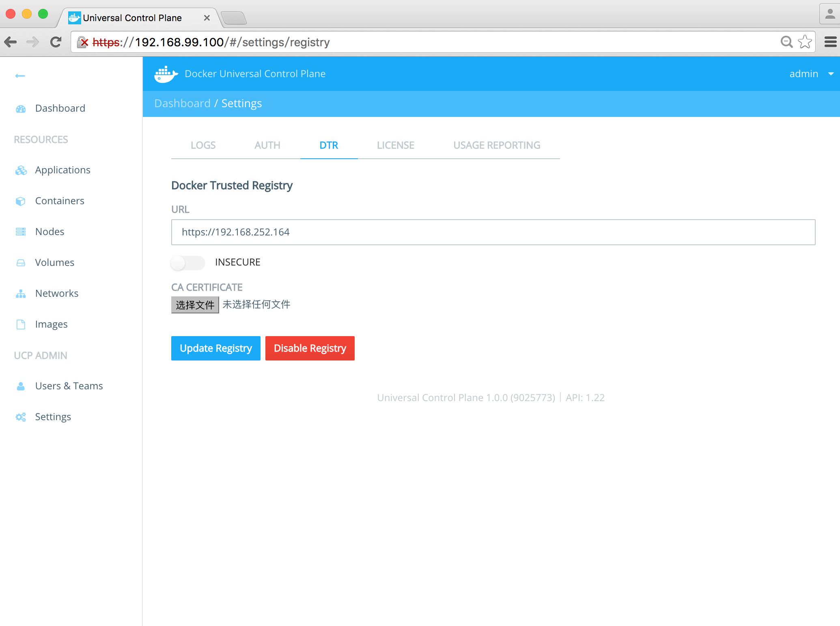Close the Universal Control Plane tab

207,18
